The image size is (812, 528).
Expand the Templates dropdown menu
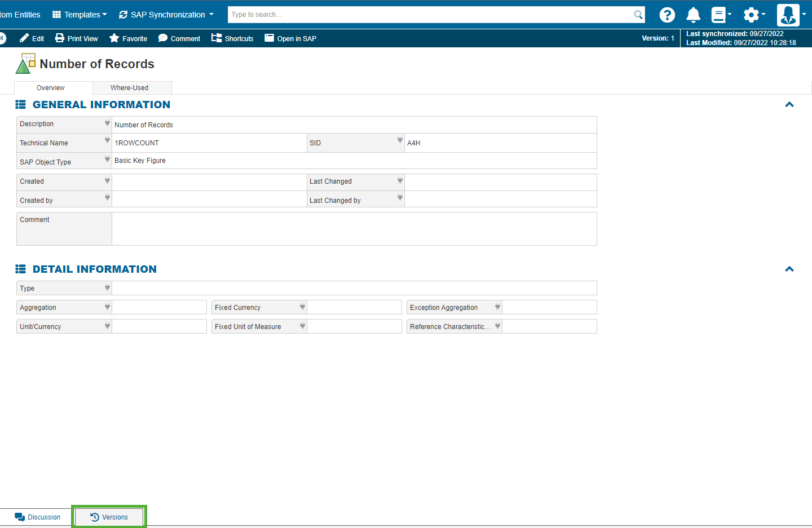pyautogui.click(x=80, y=15)
